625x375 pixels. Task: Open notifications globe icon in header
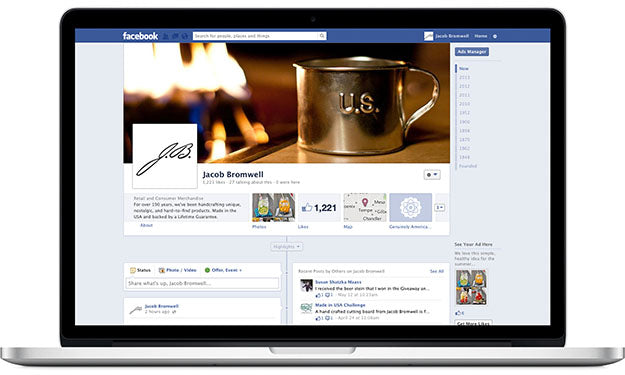(184, 36)
